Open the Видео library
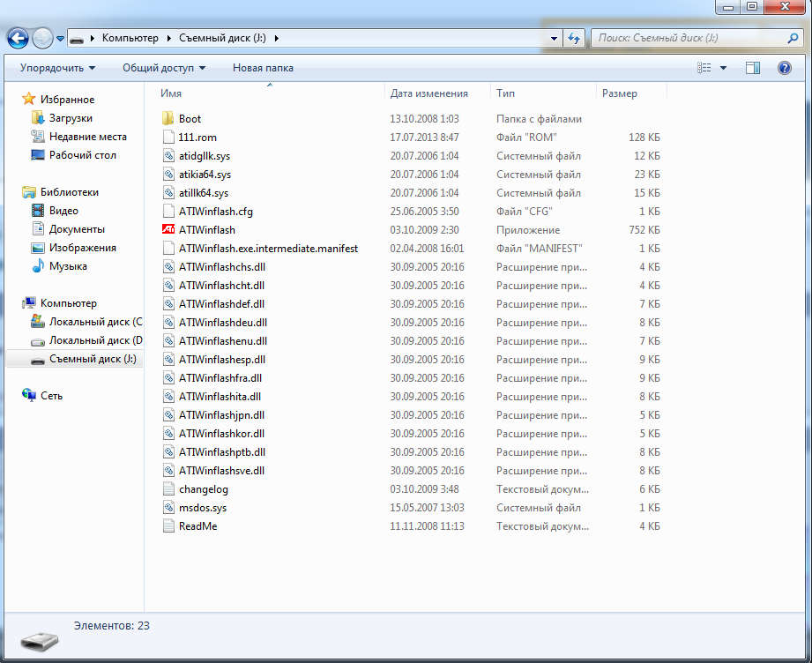 (x=63, y=211)
